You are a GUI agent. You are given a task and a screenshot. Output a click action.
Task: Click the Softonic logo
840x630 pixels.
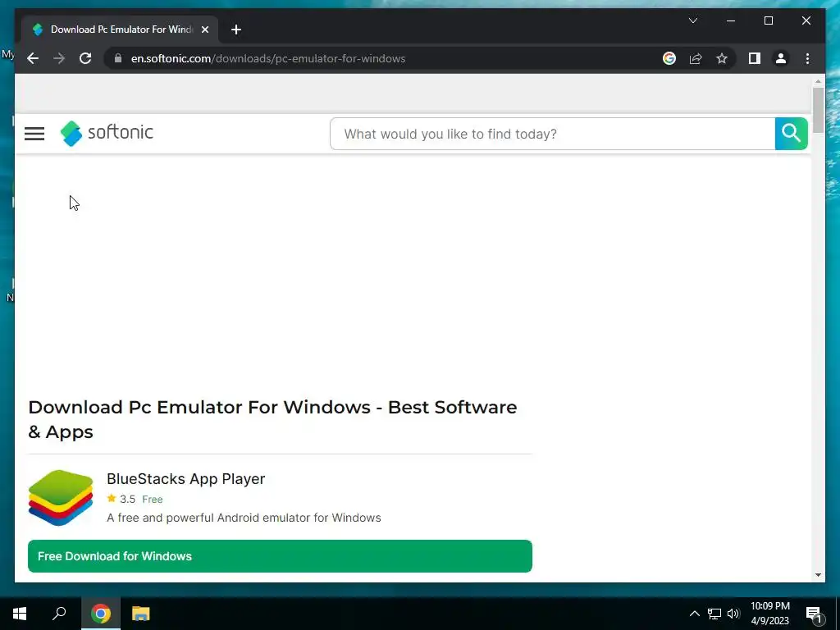(x=107, y=133)
